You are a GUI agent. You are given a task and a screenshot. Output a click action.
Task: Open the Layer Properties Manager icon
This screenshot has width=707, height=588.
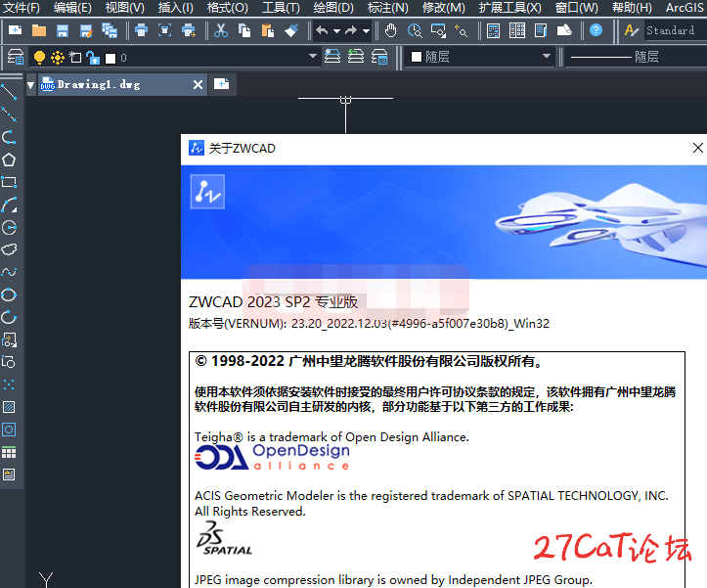tap(16, 58)
